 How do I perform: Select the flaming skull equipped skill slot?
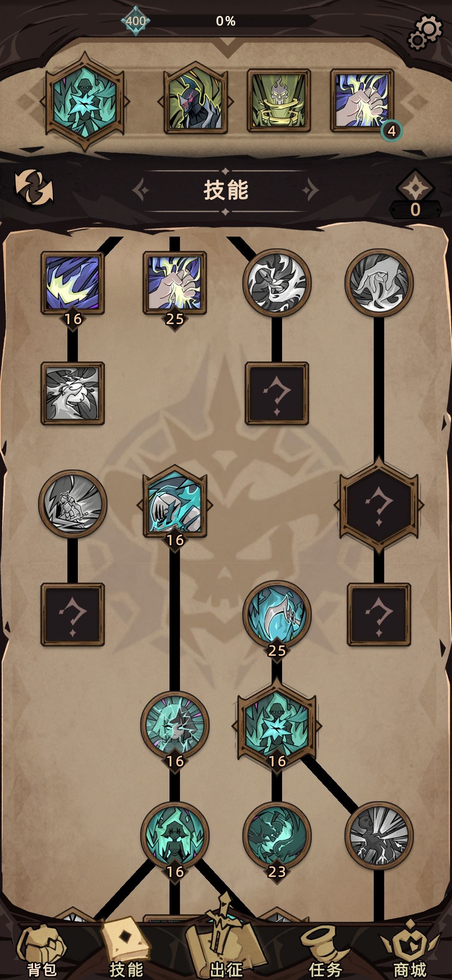(x=279, y=101)
